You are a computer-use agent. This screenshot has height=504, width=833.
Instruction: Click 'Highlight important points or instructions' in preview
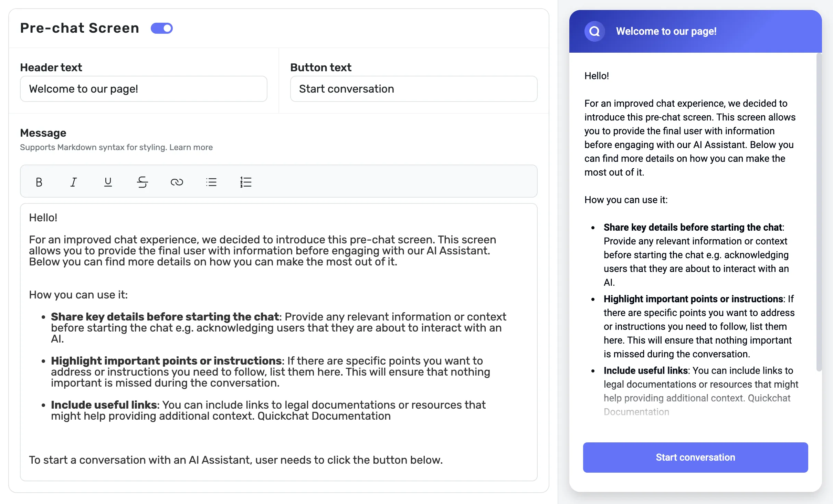tap(693, 299)
